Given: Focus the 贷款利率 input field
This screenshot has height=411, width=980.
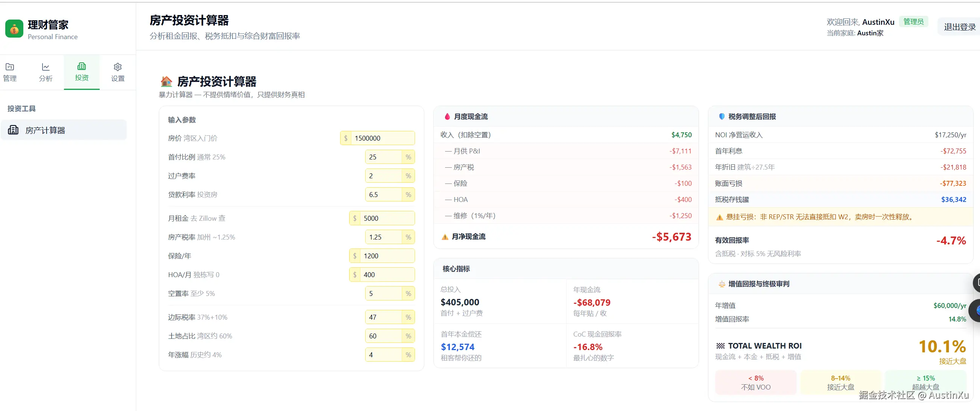Looking at the screenshot, I should [x=383, y=194].
